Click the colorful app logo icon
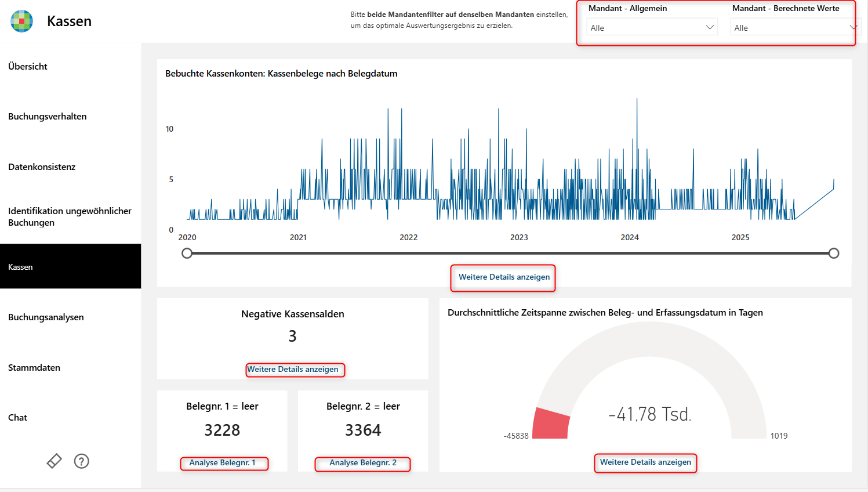This screenshot has width=868, height=492. pyautogui.click(x=21, y=21)
